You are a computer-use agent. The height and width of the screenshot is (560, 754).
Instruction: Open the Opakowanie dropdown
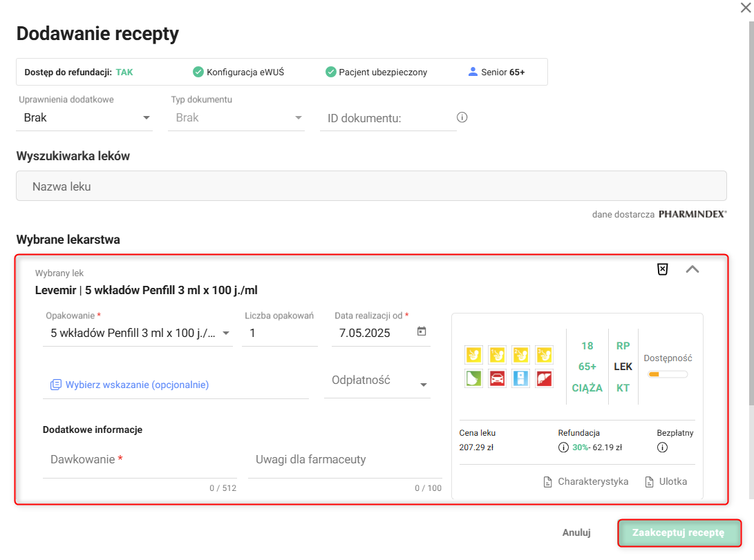(138, 334)
